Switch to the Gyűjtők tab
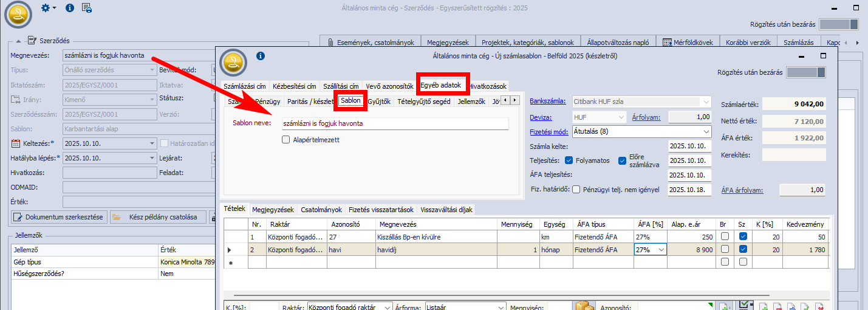 tap(379, 102)
